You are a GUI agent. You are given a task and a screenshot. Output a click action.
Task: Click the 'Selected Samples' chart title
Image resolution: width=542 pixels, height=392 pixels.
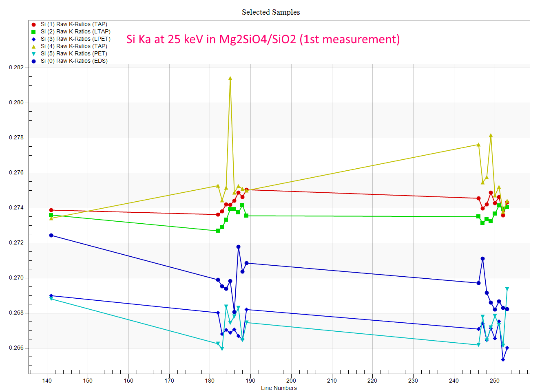[271, 12]
